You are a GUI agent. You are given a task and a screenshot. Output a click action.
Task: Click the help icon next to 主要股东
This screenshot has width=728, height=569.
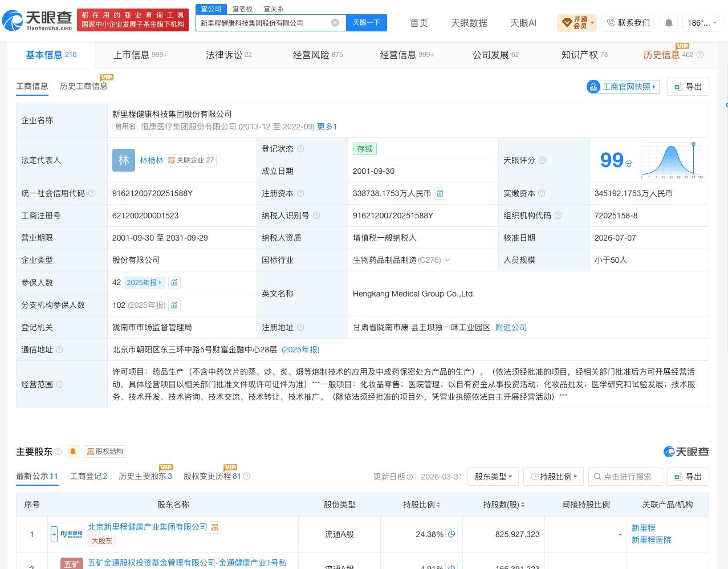(x=58, y=452)
